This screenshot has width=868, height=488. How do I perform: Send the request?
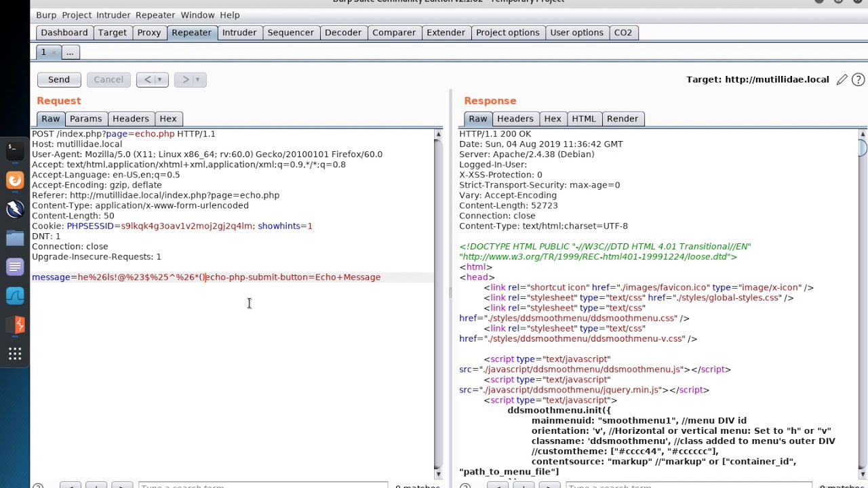[59, 79]
